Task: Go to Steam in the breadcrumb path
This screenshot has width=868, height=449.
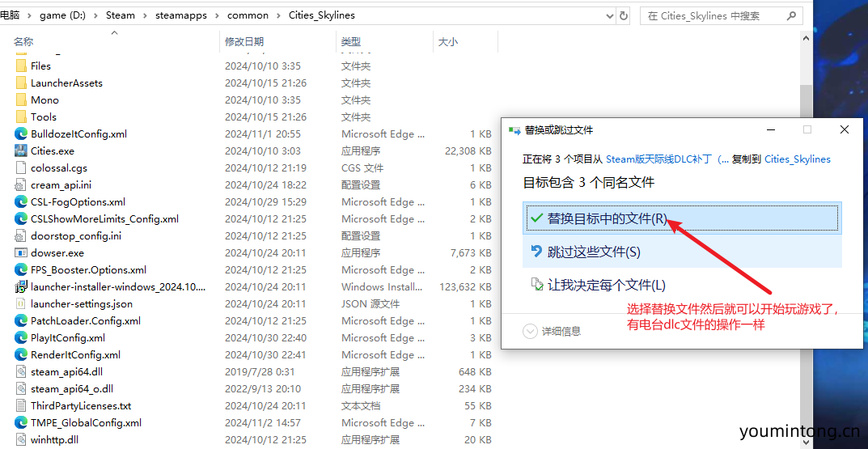Action: (x=120, y=15)
